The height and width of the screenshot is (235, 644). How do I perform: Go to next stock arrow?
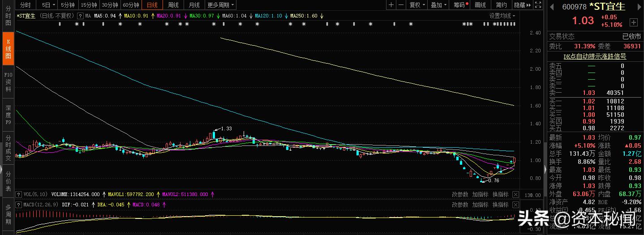click(x=639, y=6)
